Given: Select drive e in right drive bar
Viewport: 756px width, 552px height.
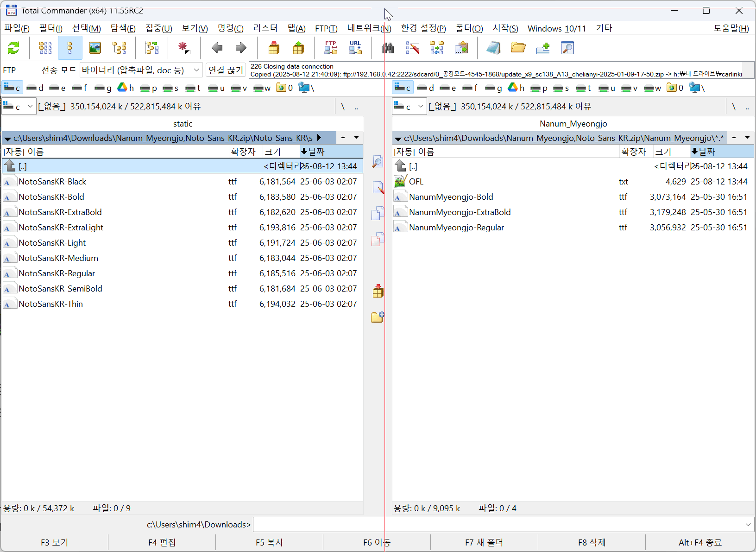Looking at the screenshot, I should coord(448,88).
